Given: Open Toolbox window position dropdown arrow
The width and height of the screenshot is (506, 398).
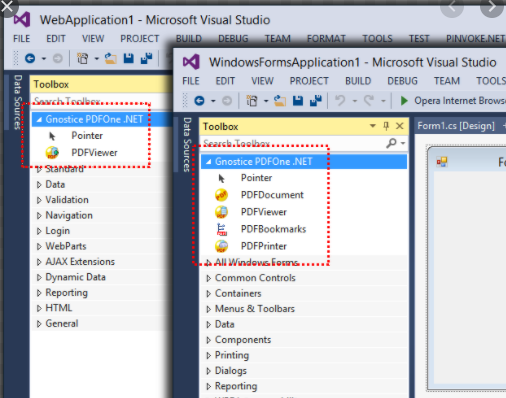Looking at the screenshot, I should [x=373, y=126].
